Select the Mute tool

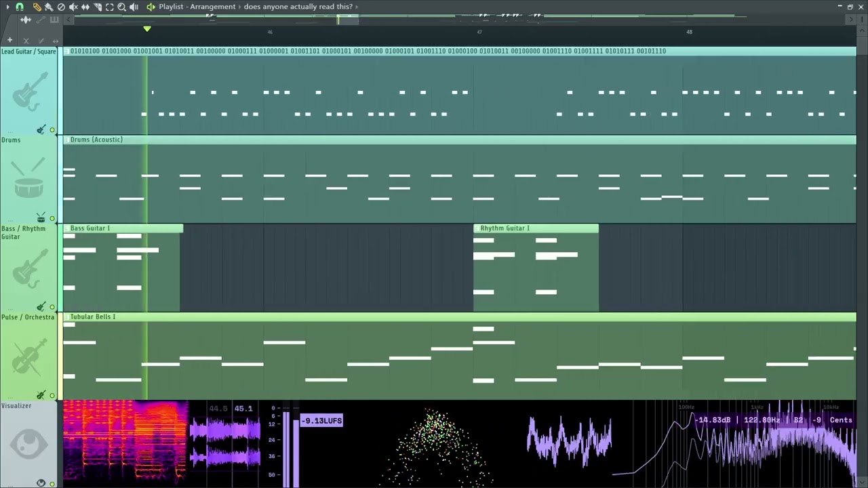(73, 7)
